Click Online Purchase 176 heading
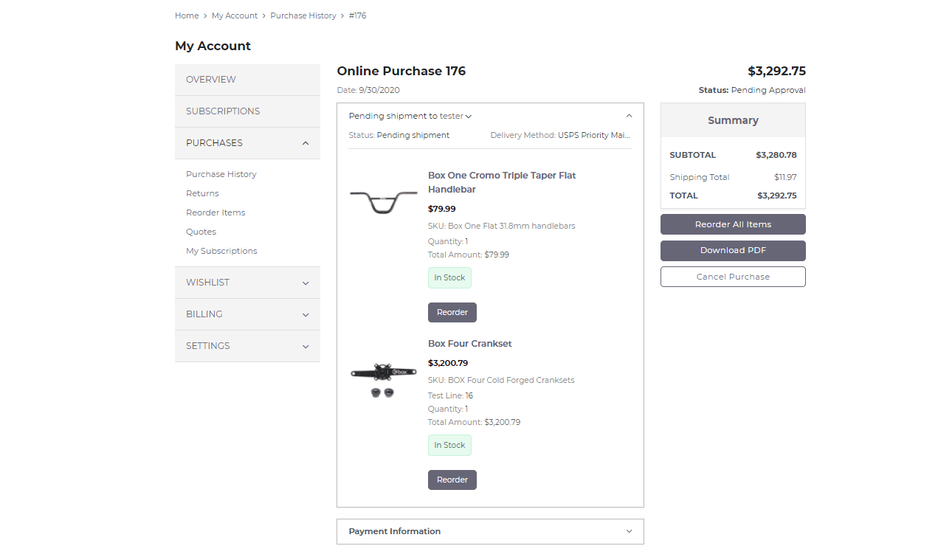The height and width of the screenshot is (560, 938). coord(401,71)
